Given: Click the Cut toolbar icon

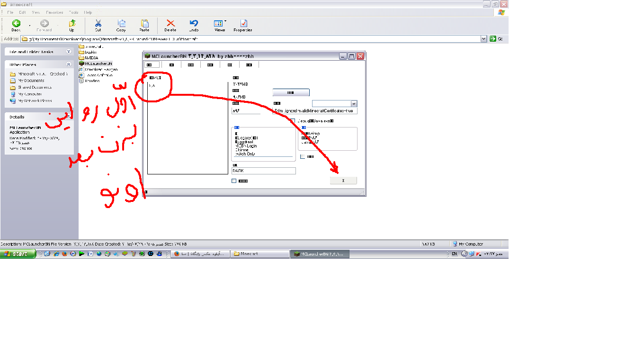Looking at the screenshot, I should (98, 26).
